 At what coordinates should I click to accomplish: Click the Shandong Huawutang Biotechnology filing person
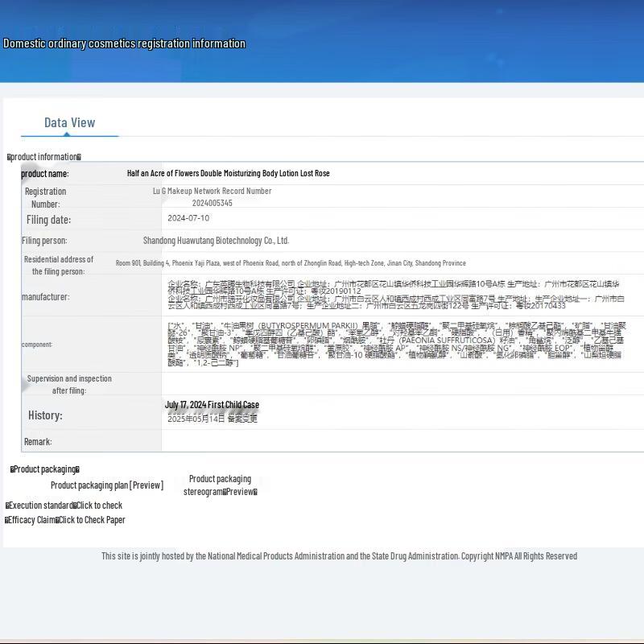pyautogui.click(x=216, y=241)
